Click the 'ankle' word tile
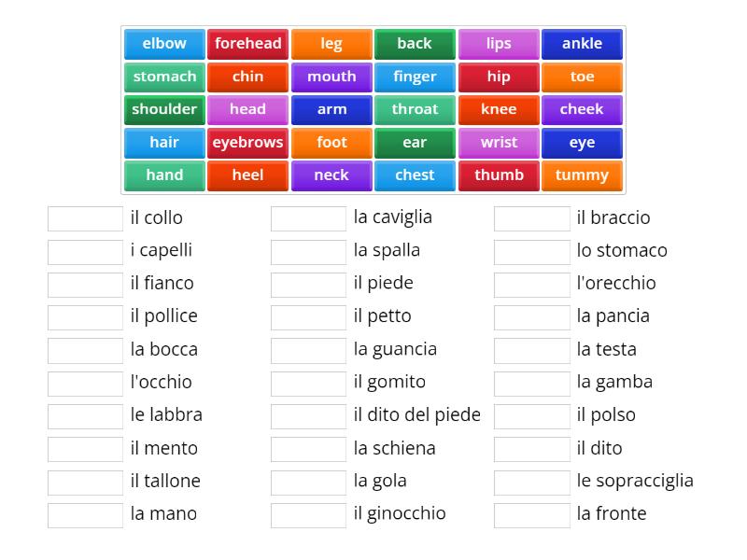 582,43
